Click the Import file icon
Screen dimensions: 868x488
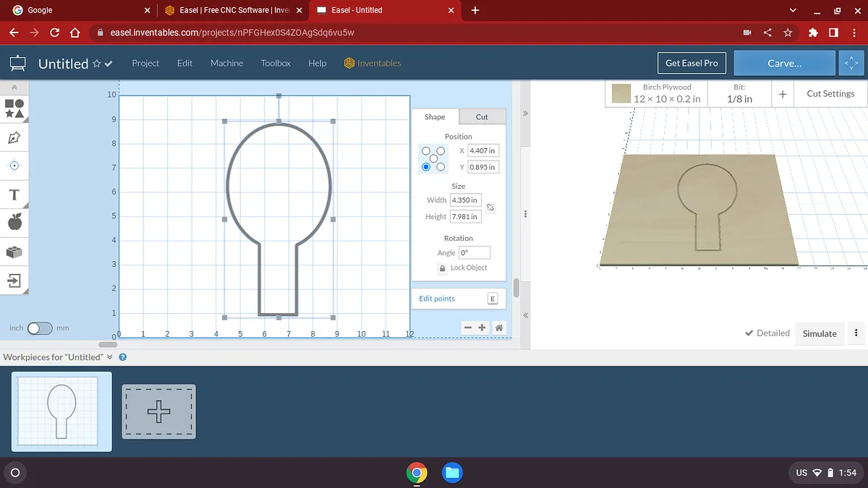coord(14,280)
